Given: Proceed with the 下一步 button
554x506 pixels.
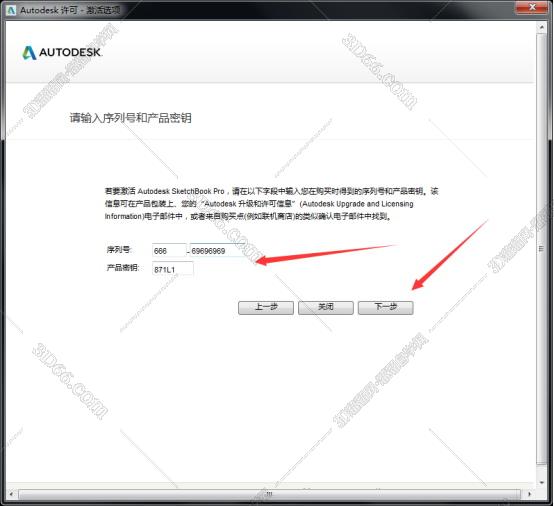Looking at the screenshot, I should [x=385, y=307].
